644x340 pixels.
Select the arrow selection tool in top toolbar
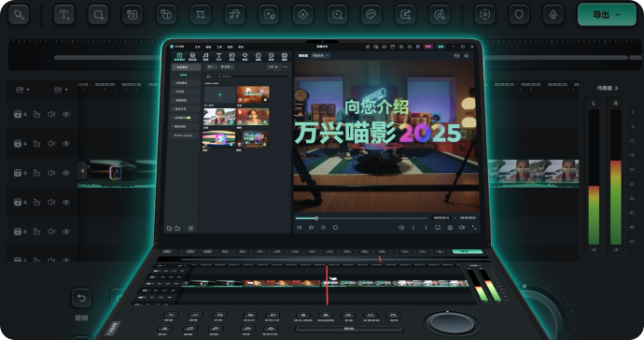(19, 15)
